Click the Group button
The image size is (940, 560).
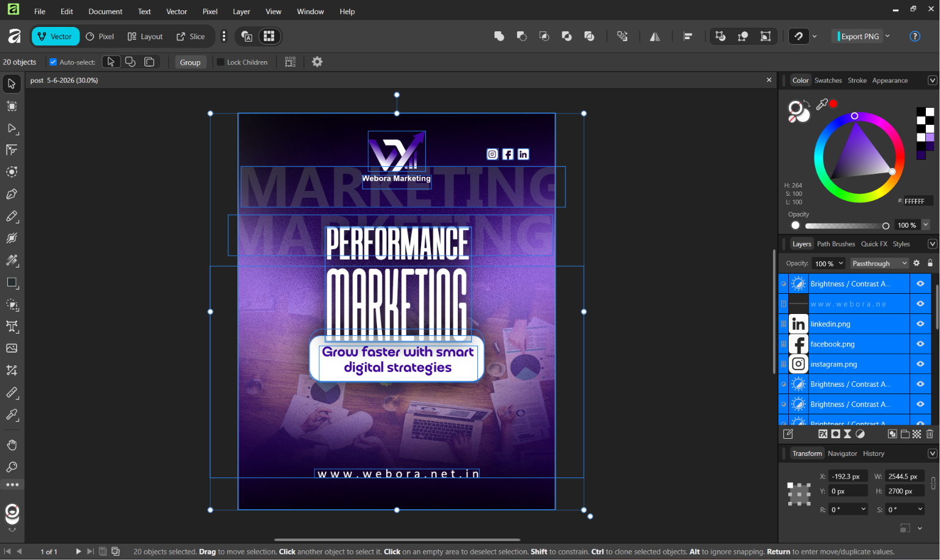pyautogui.click(x=190, y=62)
